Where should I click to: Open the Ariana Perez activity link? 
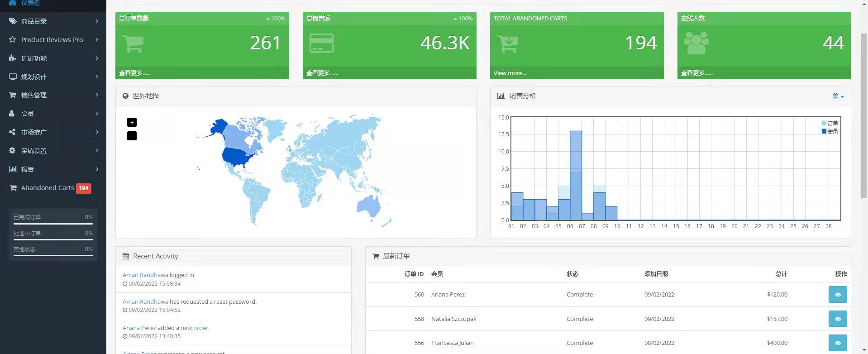point(139,328)
